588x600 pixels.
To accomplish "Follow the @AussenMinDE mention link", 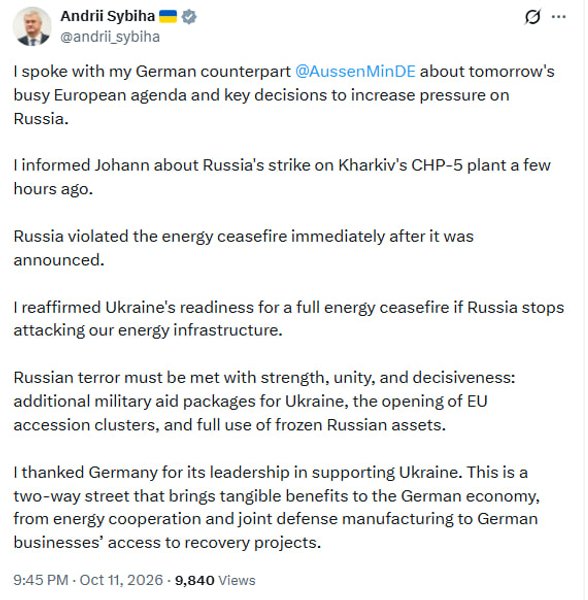I will [x=355, y=72].
